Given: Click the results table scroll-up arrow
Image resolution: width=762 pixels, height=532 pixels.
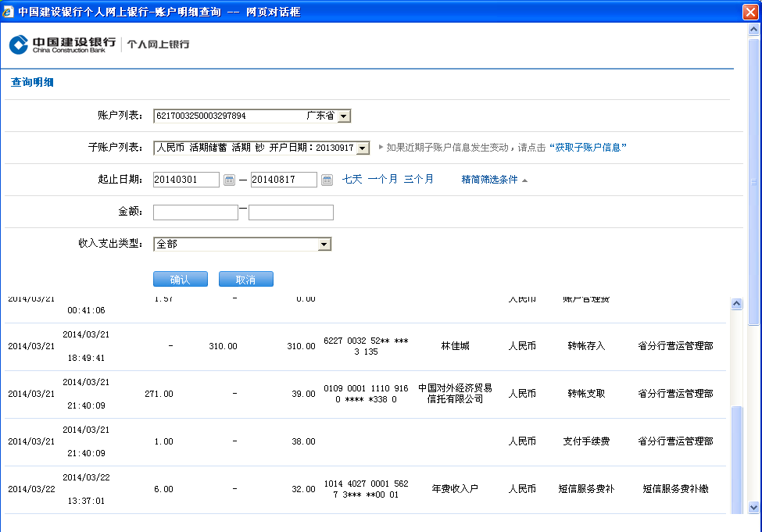Looking at the screenshot, I should coord(735,303).
